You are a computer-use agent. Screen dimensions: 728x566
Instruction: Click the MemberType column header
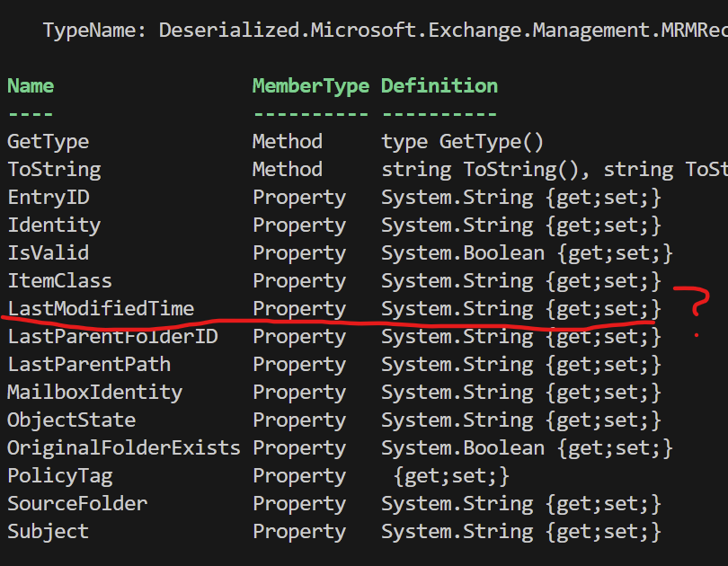310,86
